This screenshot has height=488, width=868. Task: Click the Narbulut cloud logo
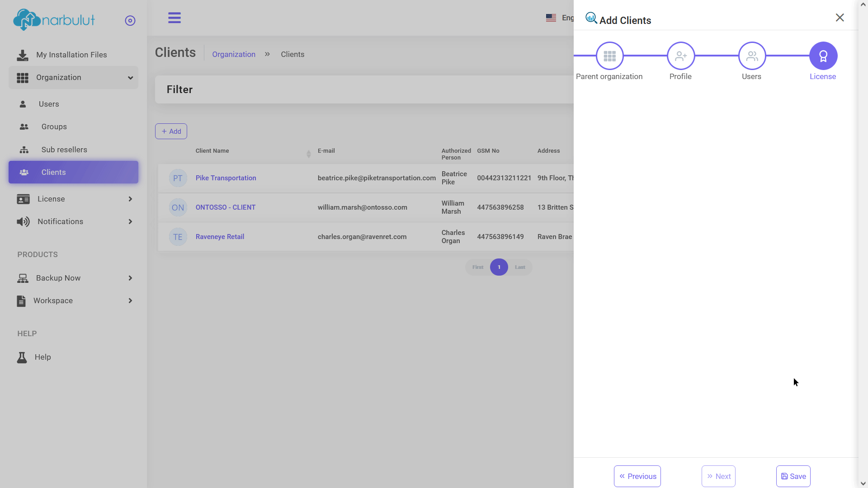coord(54,20)
